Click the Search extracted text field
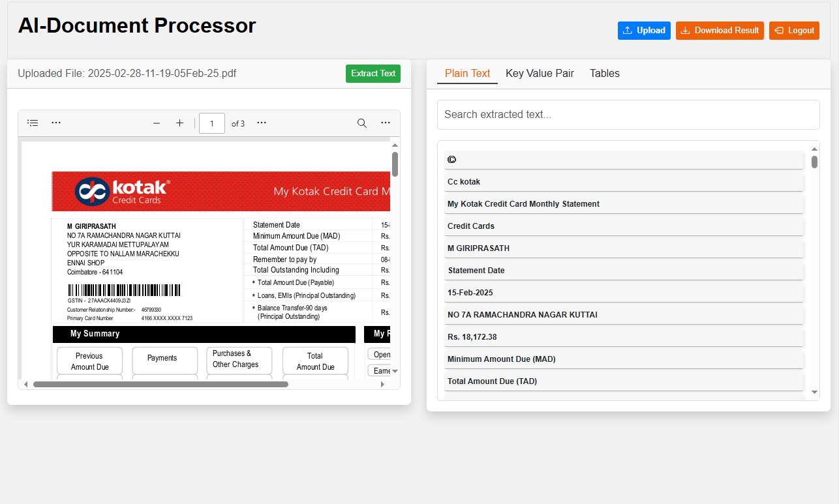839x504 pixels. coord(628,115)
